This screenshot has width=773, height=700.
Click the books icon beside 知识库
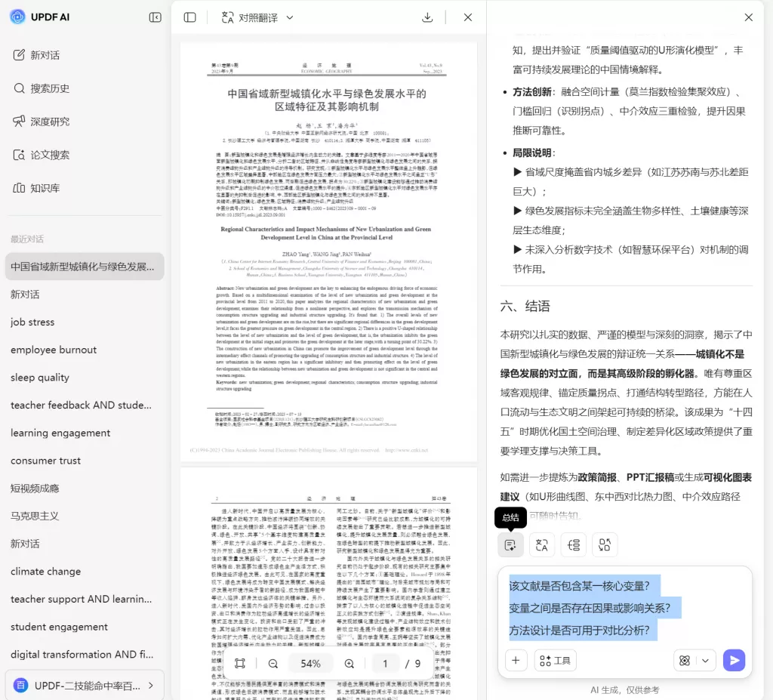tap(19, 188)
